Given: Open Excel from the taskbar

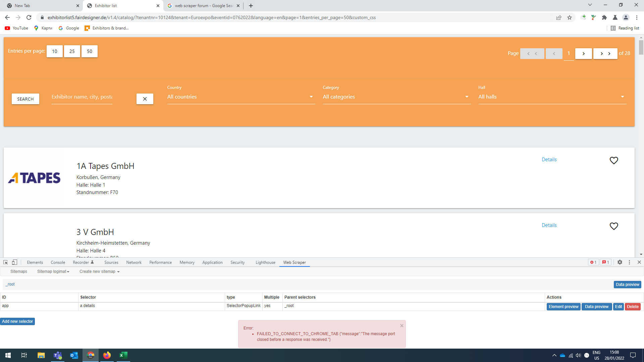Looking at the screenshot, I should [x=123, y=355].
